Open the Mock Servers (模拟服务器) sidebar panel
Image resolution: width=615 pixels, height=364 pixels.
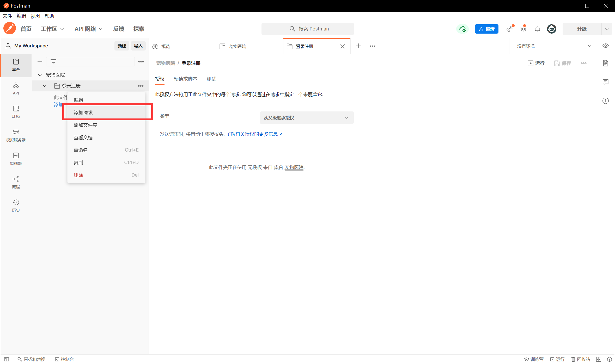tap(16, 135)
